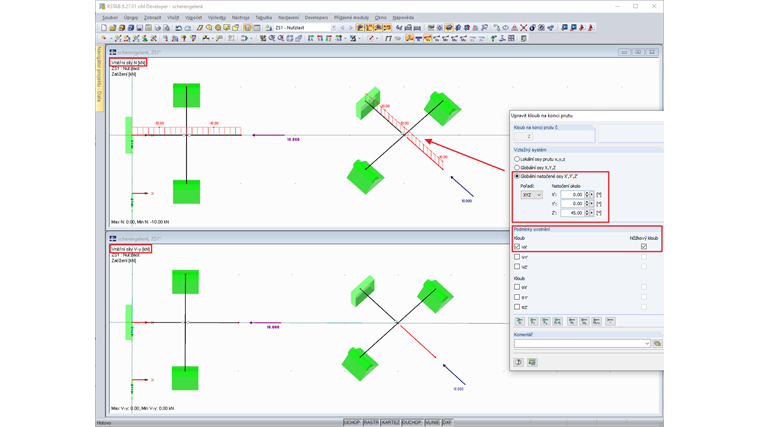The height and width of the screenshot is (427, 760).
Task: Open the Y' rotation arrow menu
Action: [x=591, y=204]
